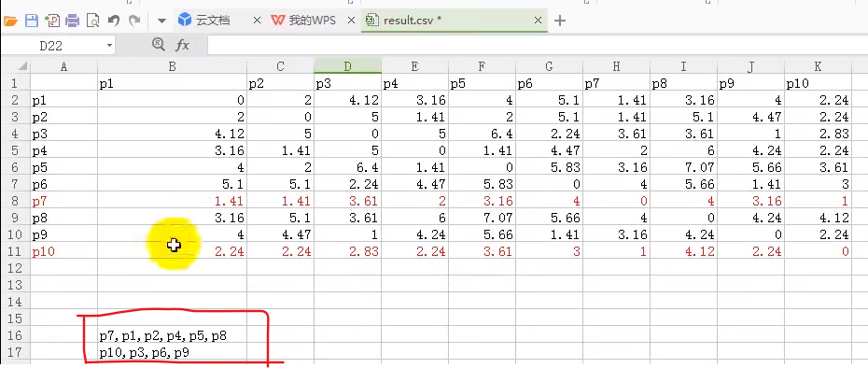
Task: Select row 1 header
Action: click(15, 84)
